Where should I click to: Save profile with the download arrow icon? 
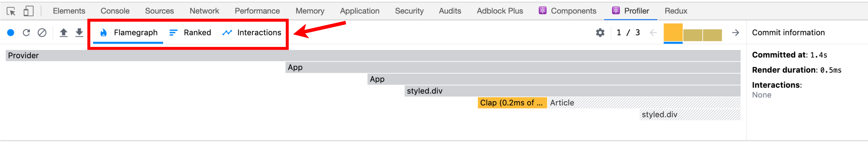click(x=79, y=33)
